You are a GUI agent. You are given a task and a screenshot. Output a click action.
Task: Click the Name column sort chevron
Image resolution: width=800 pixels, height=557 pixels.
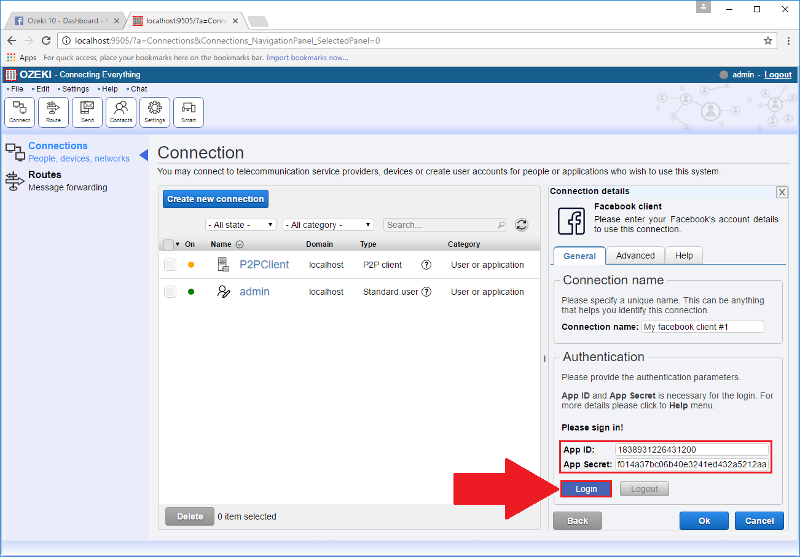(240, 244)
